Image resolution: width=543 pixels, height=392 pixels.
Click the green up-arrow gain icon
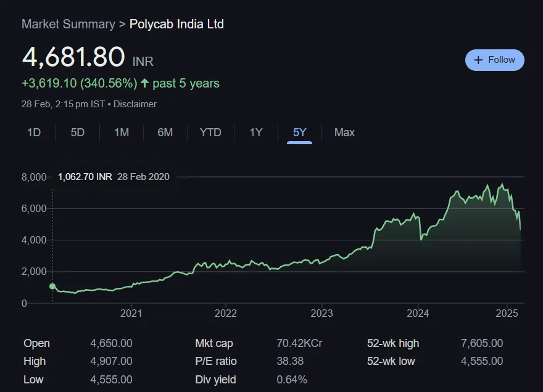[145, 83]
